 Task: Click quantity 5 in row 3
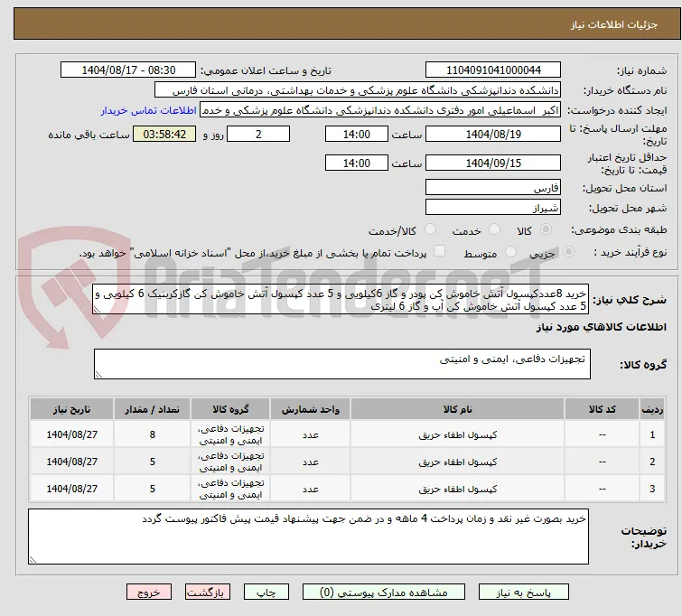(153, 489)
